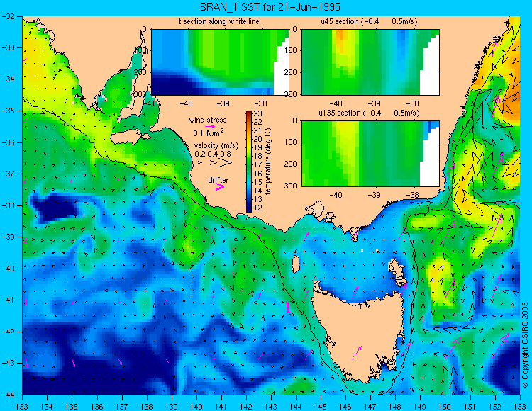Click longitude axis label 133
The width and height of the screenshot is (532, 411).
[22, 406]
